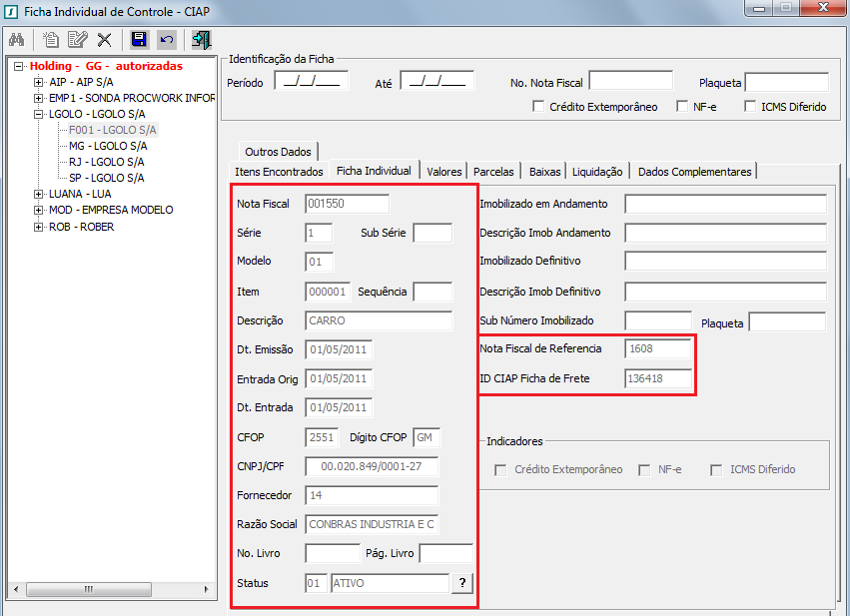Expand the MOD - EMPRESA MODELO node
Image resolution: width=850 pixels, height=616 pixels.
tap(38, 210)
